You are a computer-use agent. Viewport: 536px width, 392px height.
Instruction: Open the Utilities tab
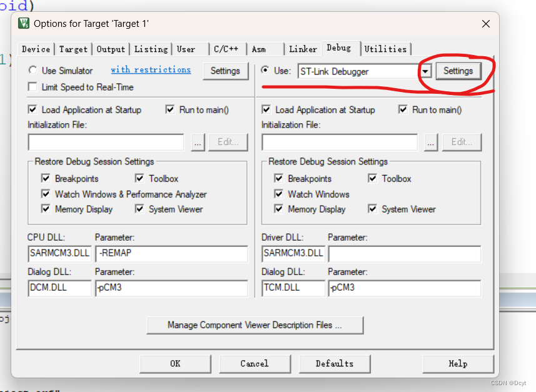coord(386,49)
